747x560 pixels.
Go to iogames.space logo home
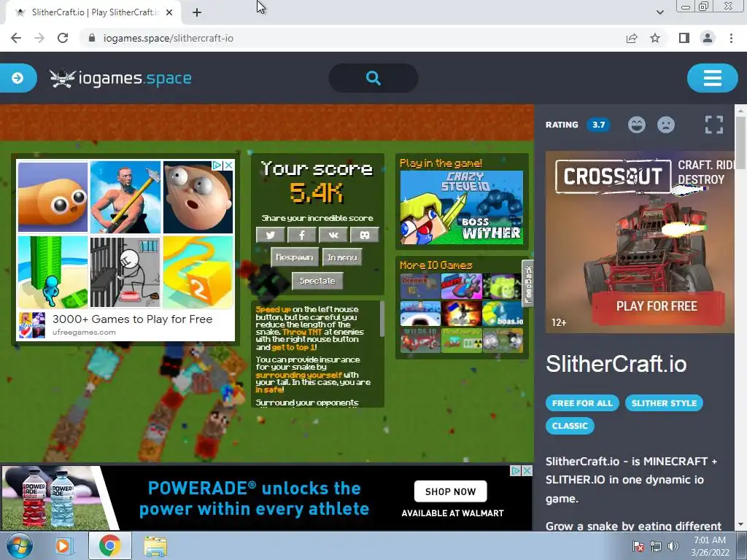coord(120,78)
